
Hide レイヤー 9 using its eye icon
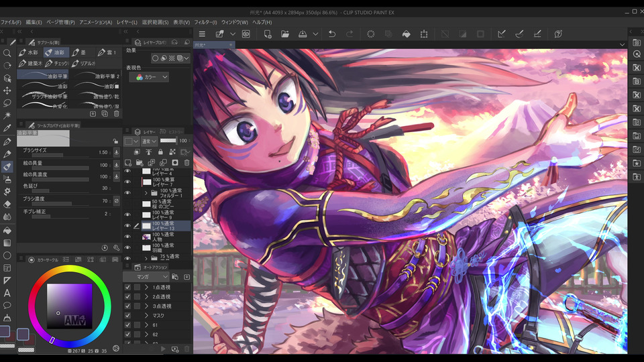point(127,214)
